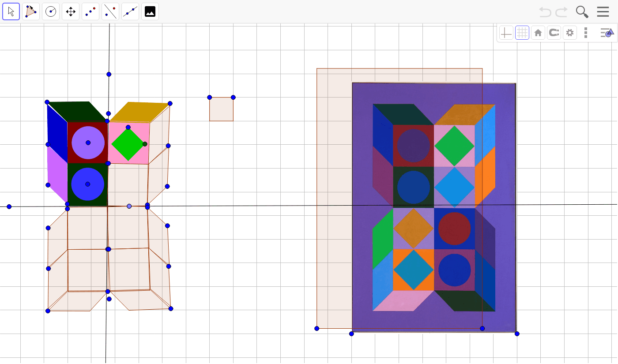Select the beige rectangle's bottom-left corner point

(x=317, y=328)
